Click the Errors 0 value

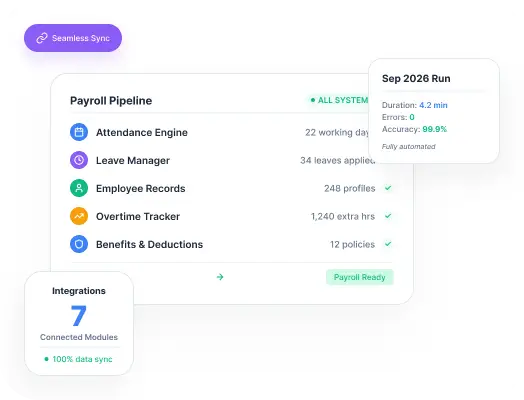click(412, 117)
